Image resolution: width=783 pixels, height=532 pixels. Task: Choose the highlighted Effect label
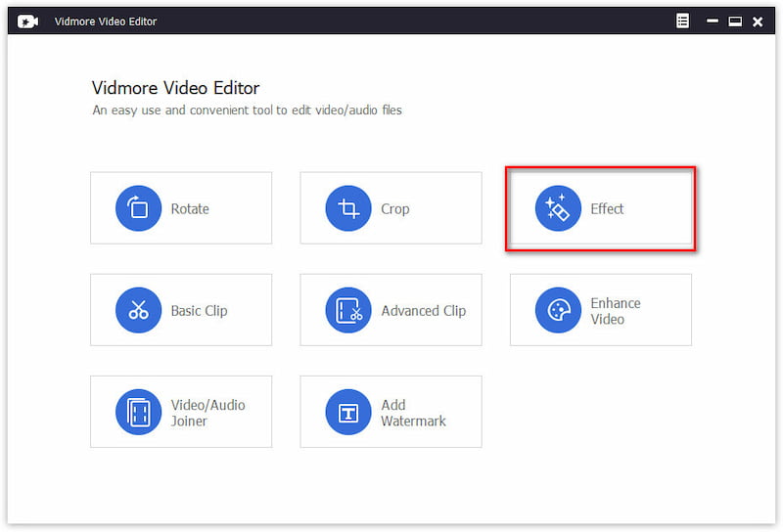pos(607,208)
